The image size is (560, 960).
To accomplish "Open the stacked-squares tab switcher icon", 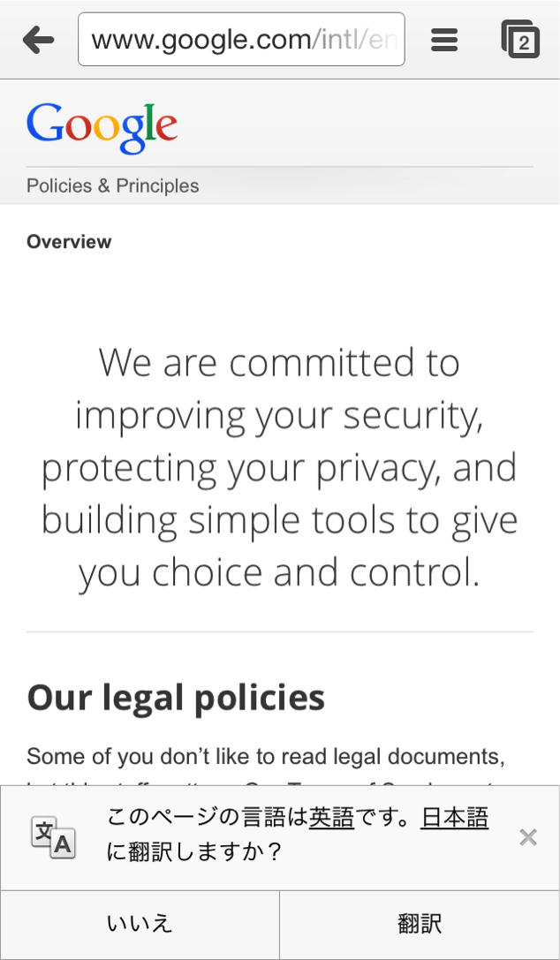I will pyautogui.click(x=520, y=39).
